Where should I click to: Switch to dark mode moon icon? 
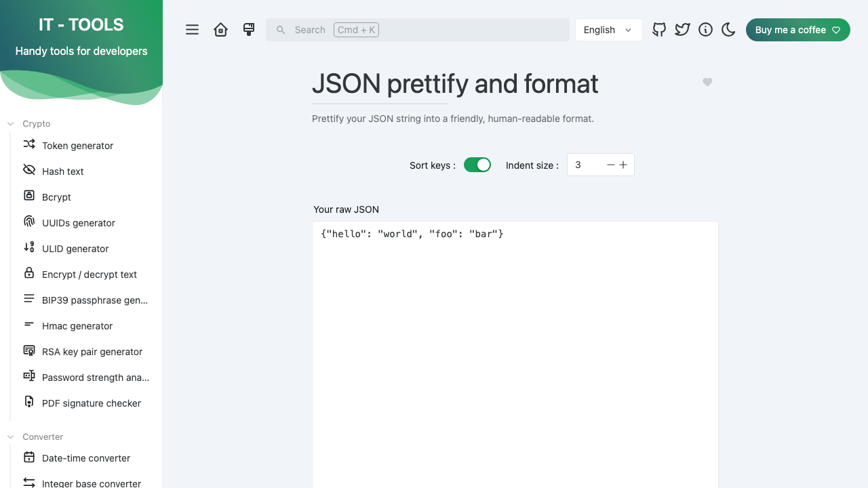pos(728,30)
